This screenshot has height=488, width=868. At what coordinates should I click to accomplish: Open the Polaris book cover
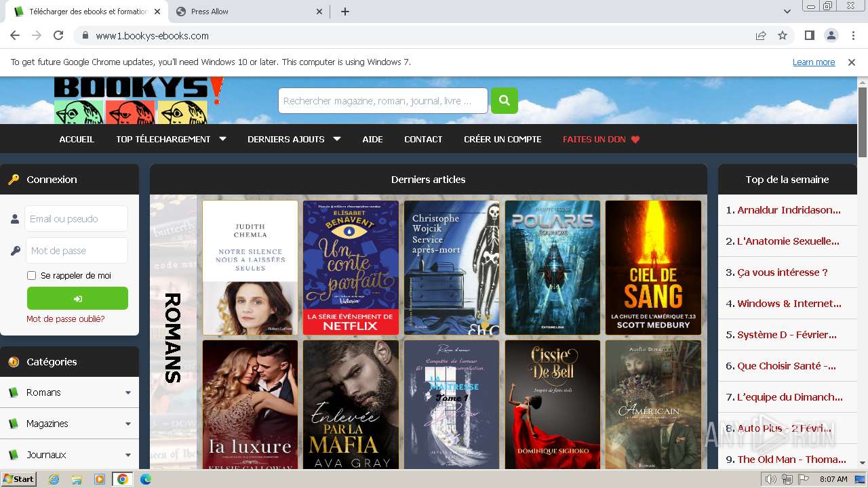coord(553,267)
